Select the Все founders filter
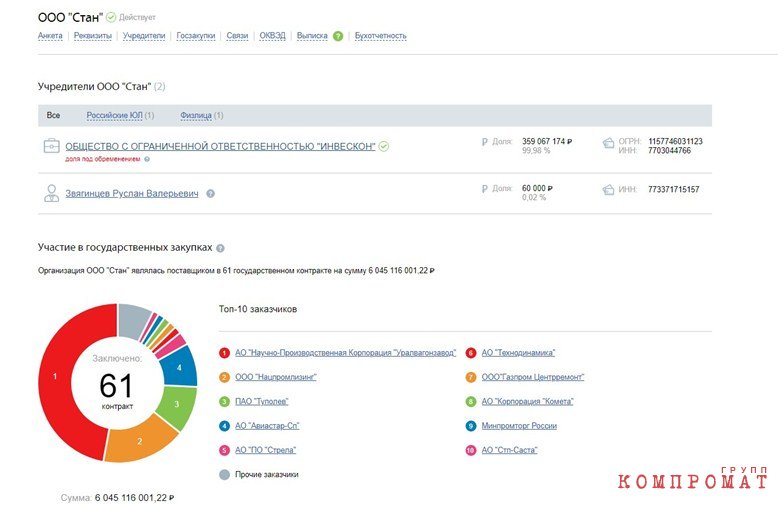Screen dimensions: 778x509 [x=53, y=115]
